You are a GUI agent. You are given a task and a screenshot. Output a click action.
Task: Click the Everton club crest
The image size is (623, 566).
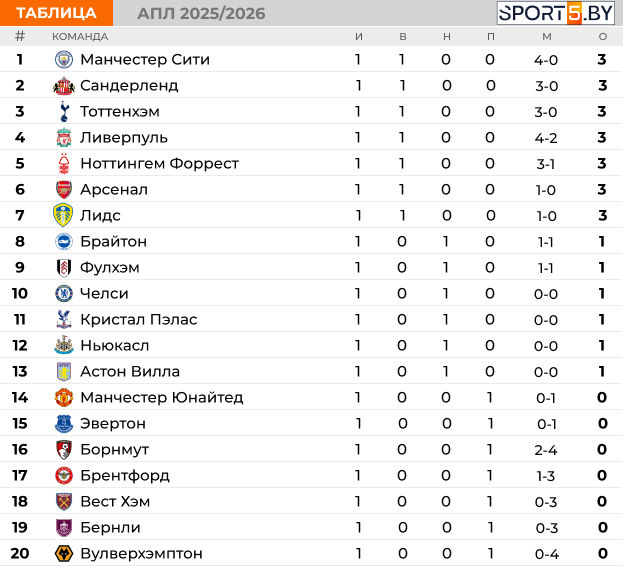64,423
